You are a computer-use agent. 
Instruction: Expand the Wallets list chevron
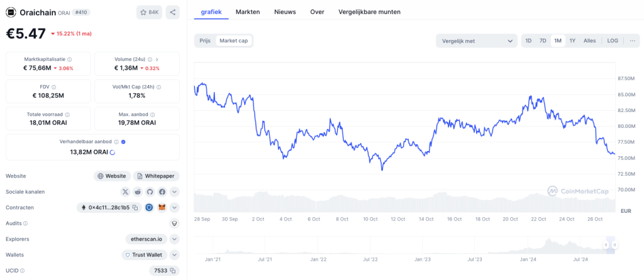coord(175,254)
